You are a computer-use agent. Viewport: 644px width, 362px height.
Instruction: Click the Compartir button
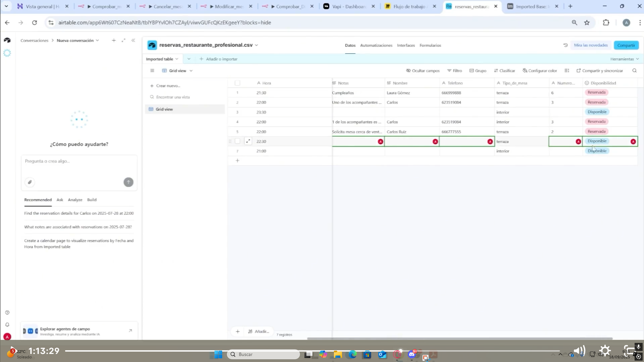click(x=626, y=45)
